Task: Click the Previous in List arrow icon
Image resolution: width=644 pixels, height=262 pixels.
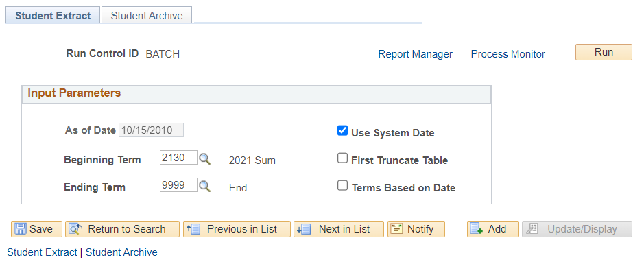Action: click(193, 229)
